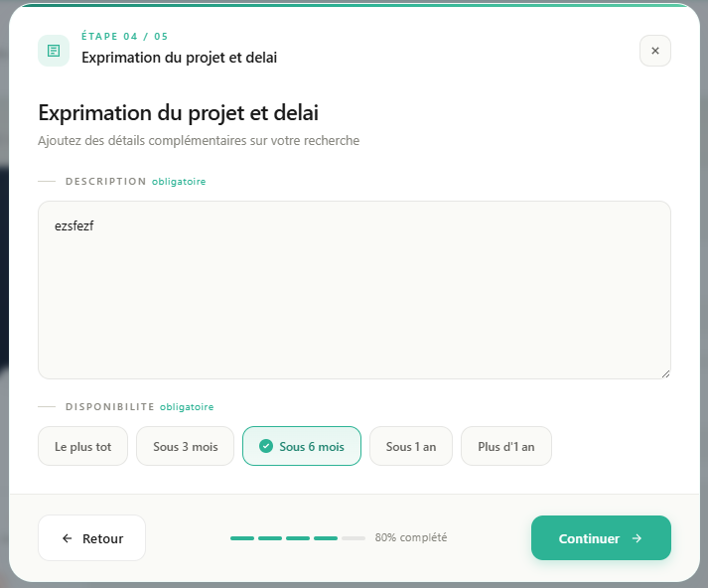This screenshot has height=588, width=708.
Task: Select "Plus d'1 an" availability chip
Action: point(506,447)
